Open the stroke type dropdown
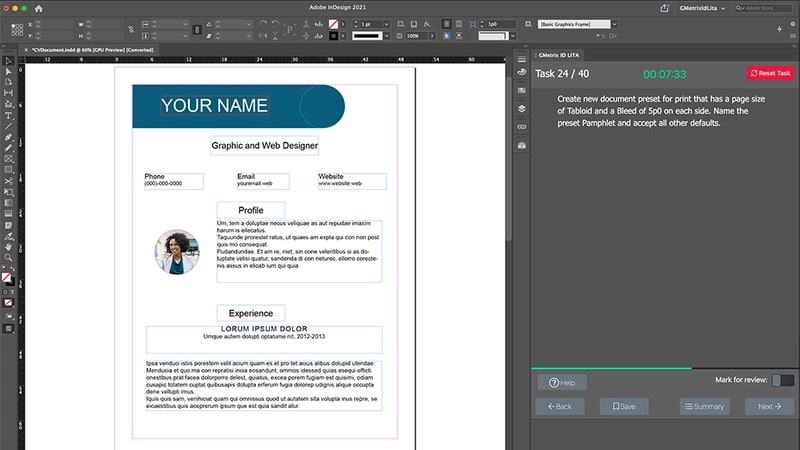800x450 pixels. pos(386,36)
